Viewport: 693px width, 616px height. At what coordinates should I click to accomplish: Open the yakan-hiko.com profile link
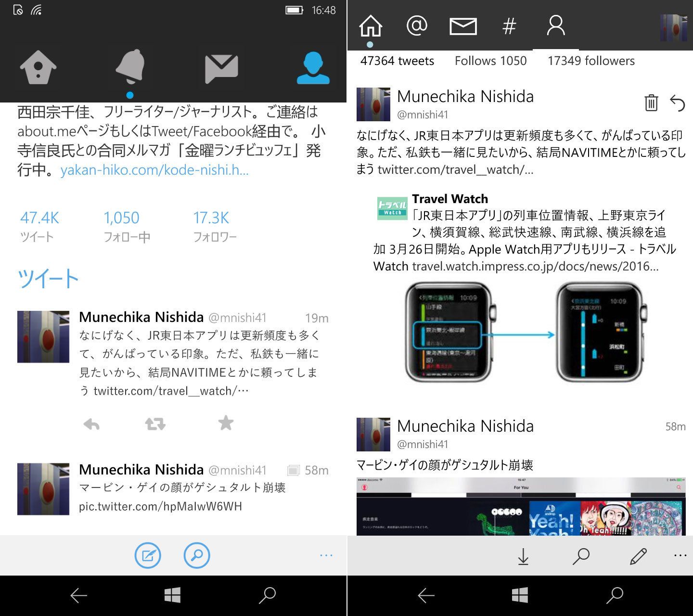coord(154,170)
